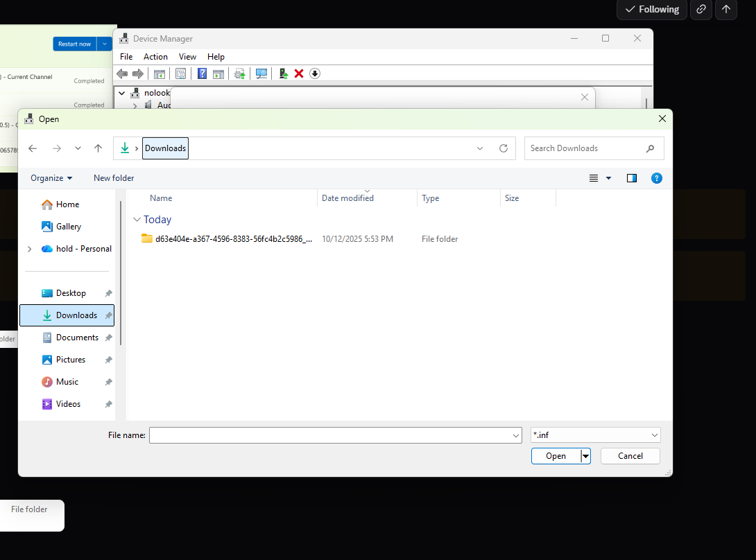Click the upward arrow button at top right
Image resolution: width=756 pixels, height=560 pixels.
pyautogui.click(x=726, y=9)
